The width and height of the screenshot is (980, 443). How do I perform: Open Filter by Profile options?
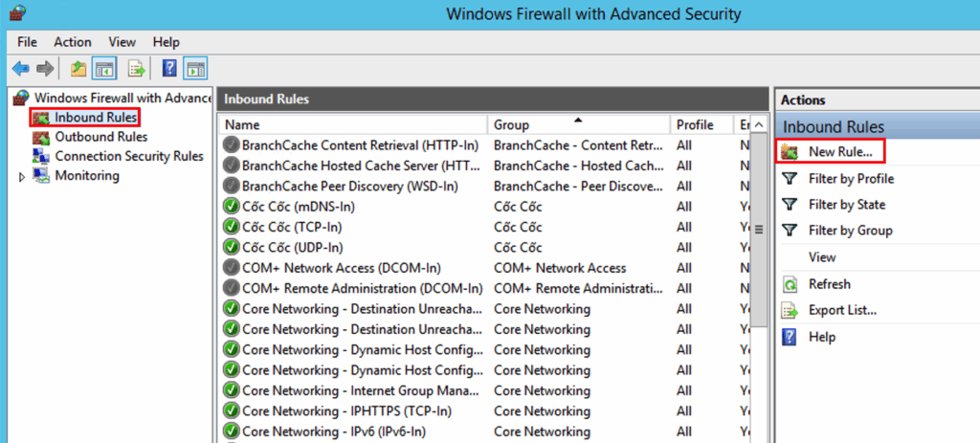point(851,178)
